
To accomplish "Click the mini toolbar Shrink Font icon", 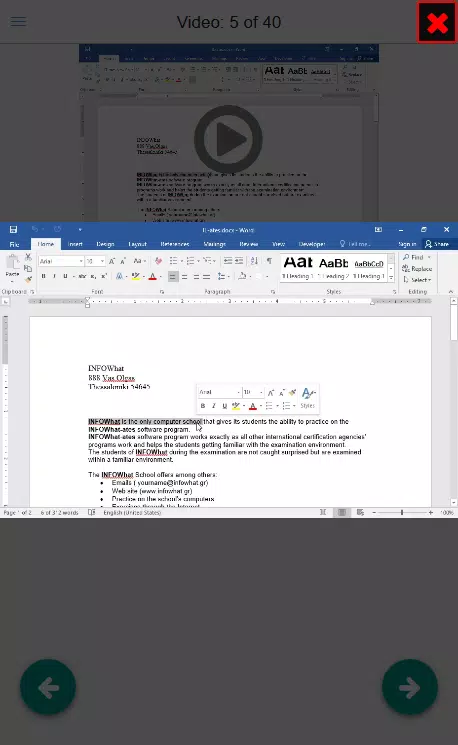I will tap(281, 392).
